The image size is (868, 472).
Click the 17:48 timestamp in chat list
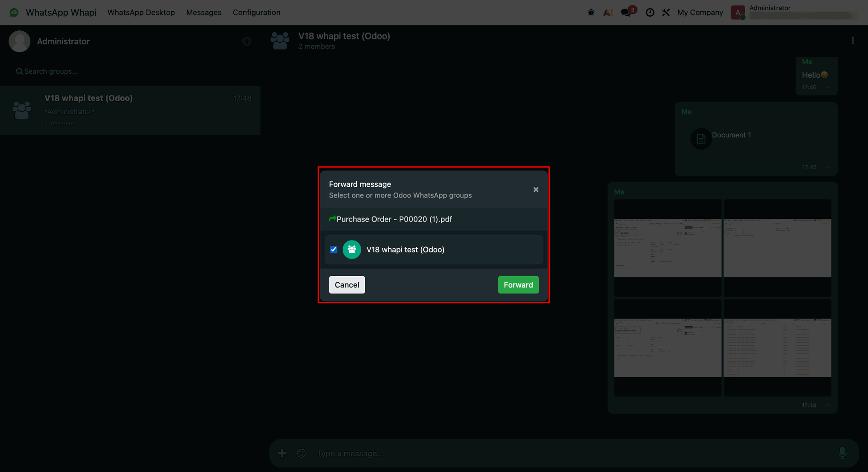[x=242, y=98]
